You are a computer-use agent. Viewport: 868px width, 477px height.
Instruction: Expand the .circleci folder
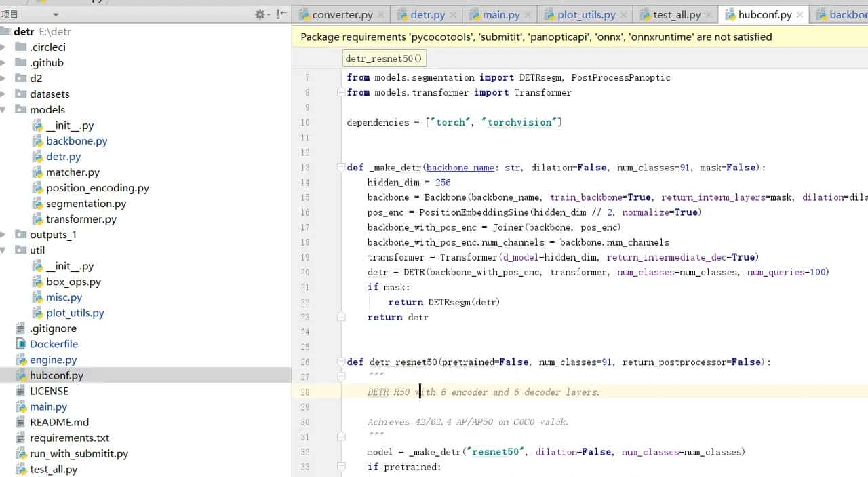point(4,47)
